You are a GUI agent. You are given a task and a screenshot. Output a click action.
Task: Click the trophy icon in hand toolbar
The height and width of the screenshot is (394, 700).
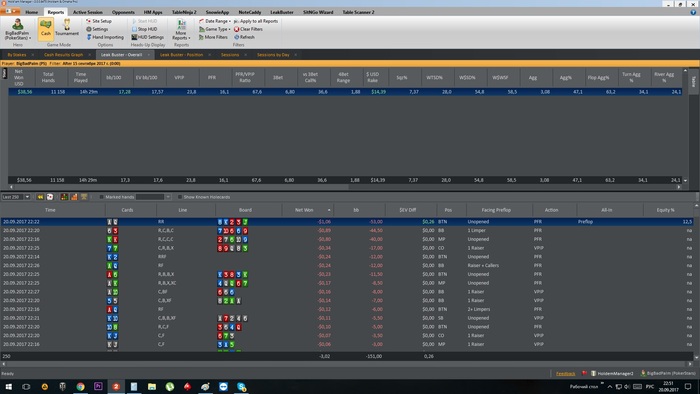pyautogui.click(x=84, y=197)
